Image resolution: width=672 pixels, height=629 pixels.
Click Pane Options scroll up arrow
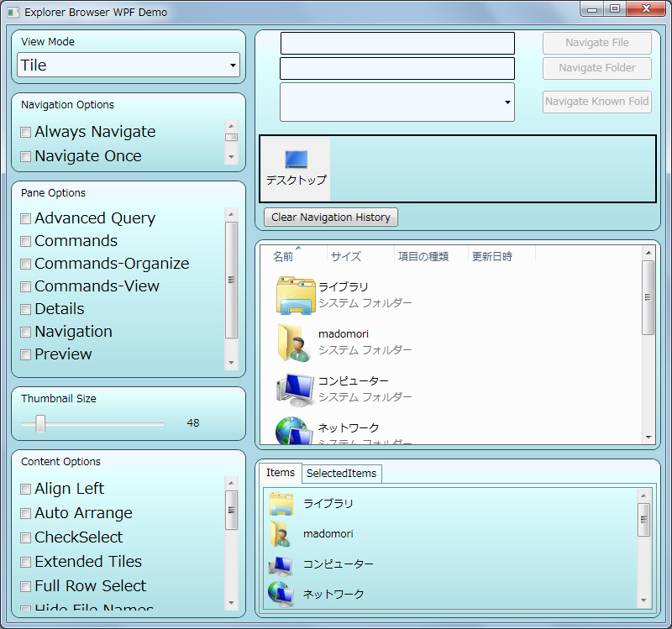pyautogui.click(x=231, y=214)
